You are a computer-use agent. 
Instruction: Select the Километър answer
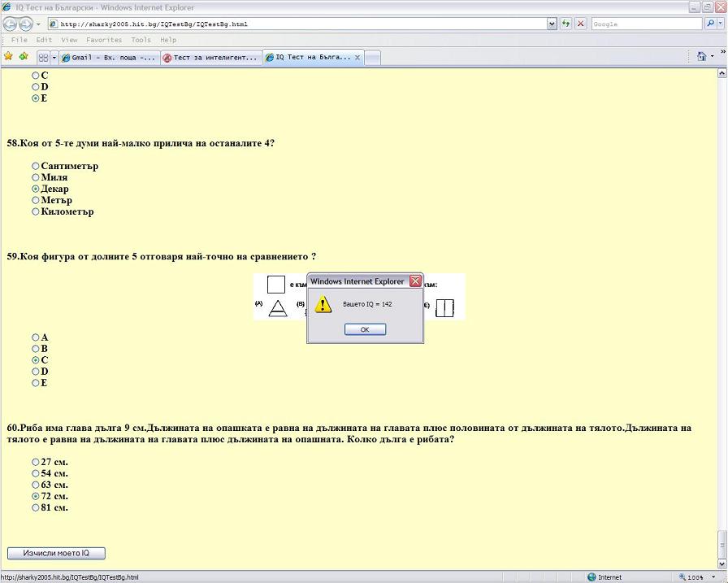tap(35, 212)
